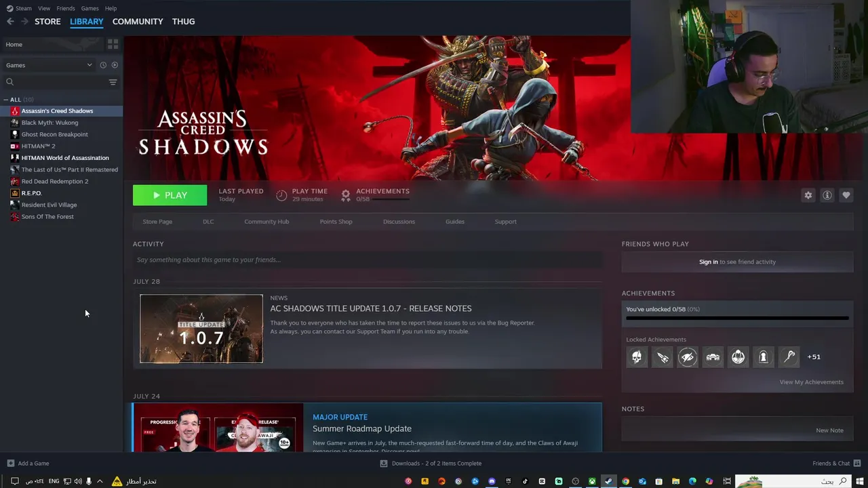Click Add a Game at bottom left

click(x=28, y=464)
